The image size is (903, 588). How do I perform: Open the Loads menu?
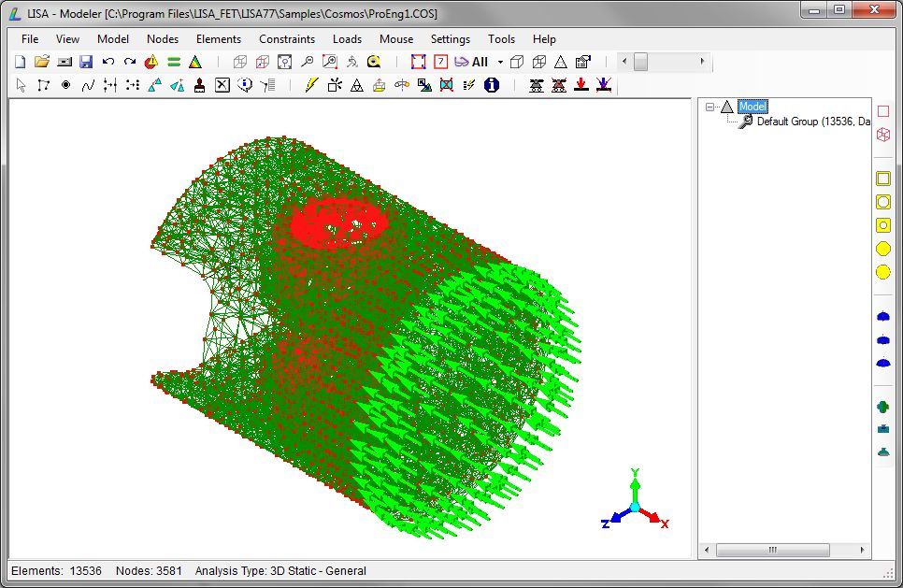coord(347,39)
